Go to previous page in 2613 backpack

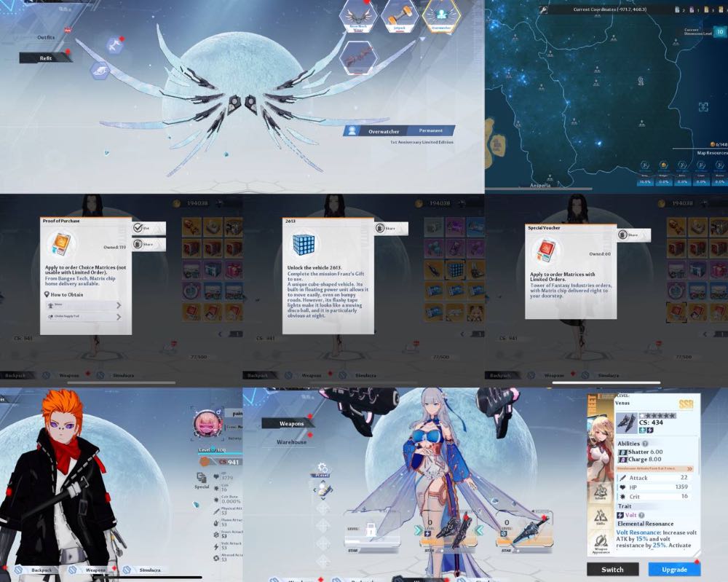pos(463,334)
